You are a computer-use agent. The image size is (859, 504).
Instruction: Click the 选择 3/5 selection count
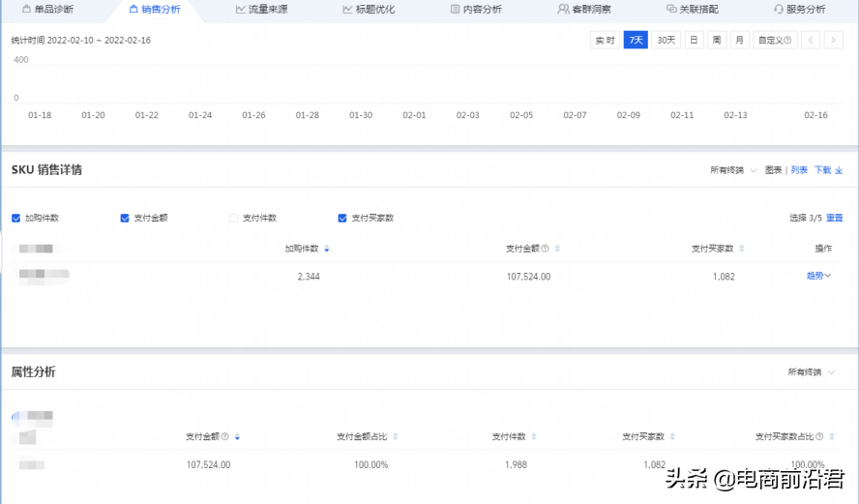[x=805, y=218]
